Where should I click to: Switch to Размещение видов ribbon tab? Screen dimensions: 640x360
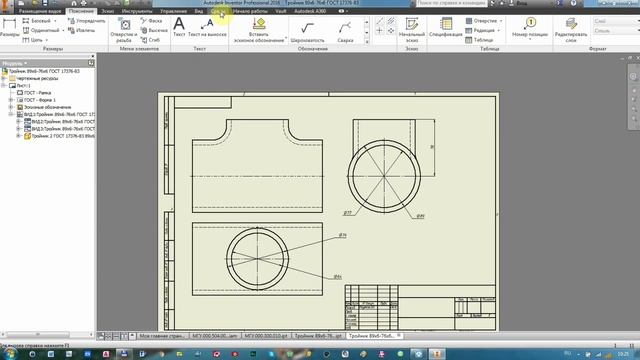point(40,11)
